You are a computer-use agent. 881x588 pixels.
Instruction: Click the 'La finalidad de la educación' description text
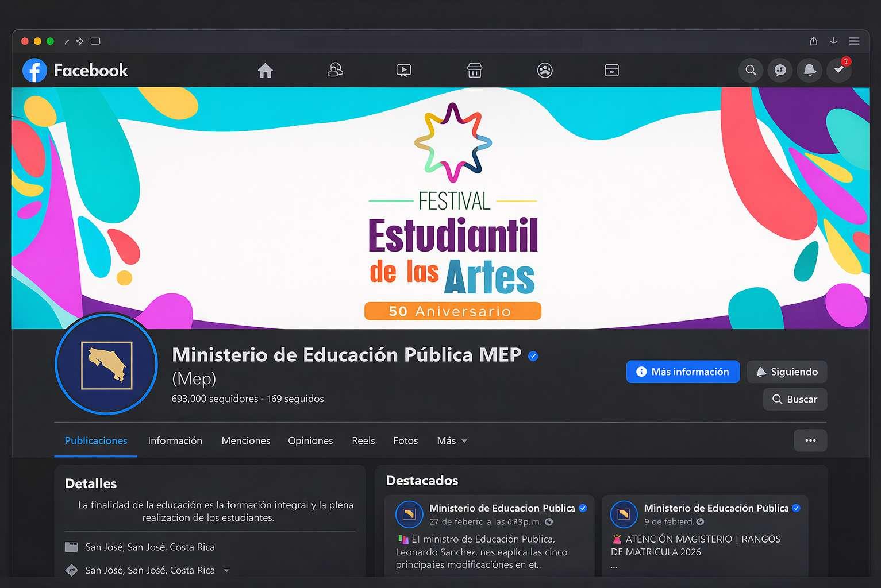tap(216, 511)
